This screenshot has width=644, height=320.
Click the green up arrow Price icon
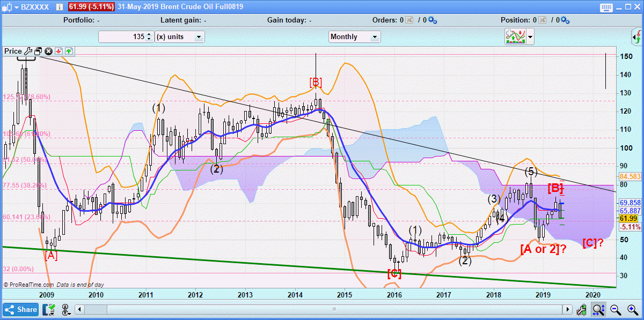[x=69, y=51]
